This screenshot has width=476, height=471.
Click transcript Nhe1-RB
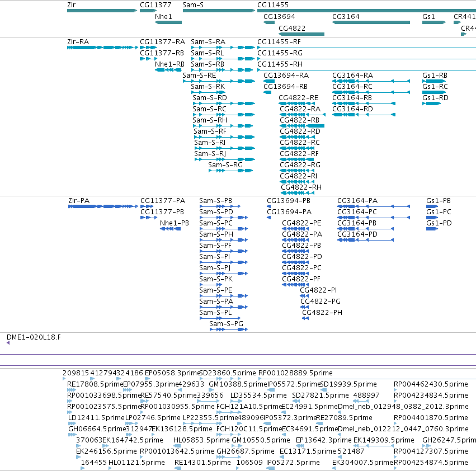click(168, 70)
